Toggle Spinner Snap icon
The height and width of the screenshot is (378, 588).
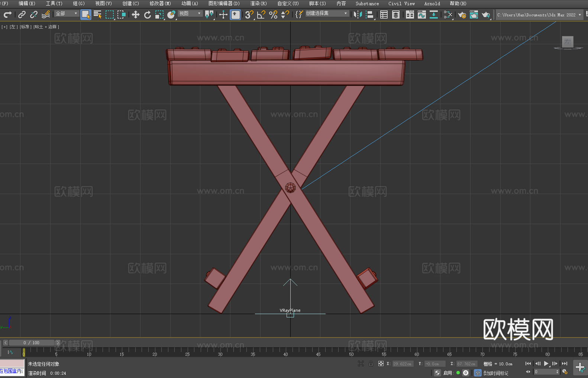285,14
